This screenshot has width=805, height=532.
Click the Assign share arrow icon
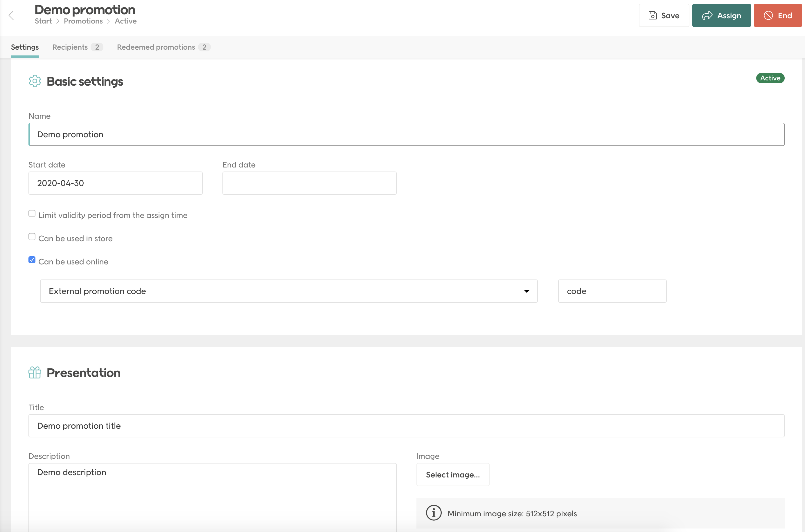pyautogui.click(x=707, y=16)
